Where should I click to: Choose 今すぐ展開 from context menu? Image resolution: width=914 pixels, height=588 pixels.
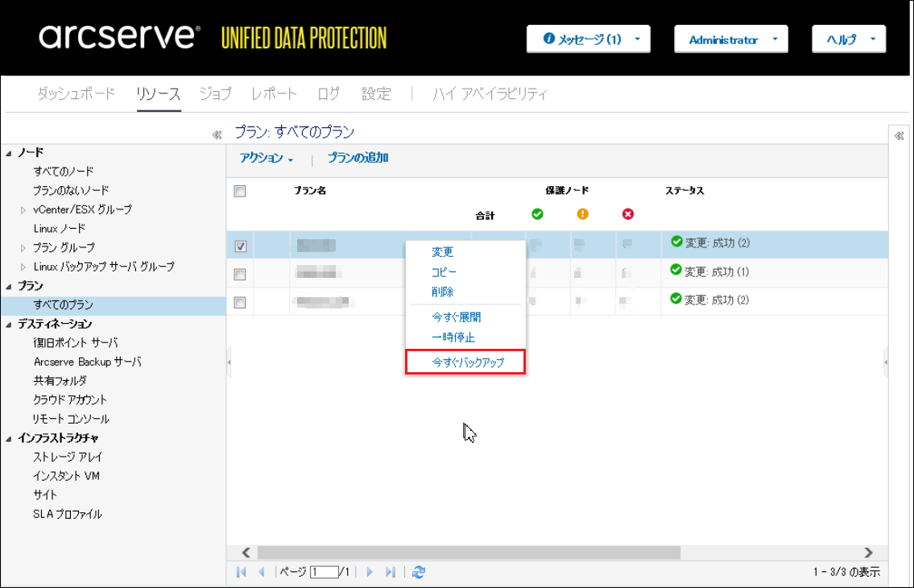(x=457, y=317)
